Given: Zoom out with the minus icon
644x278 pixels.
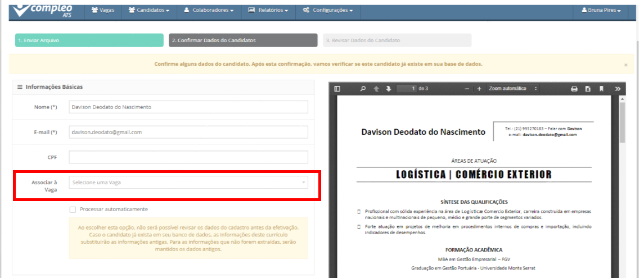Looking at the screenshot, I should coord(467,89).
